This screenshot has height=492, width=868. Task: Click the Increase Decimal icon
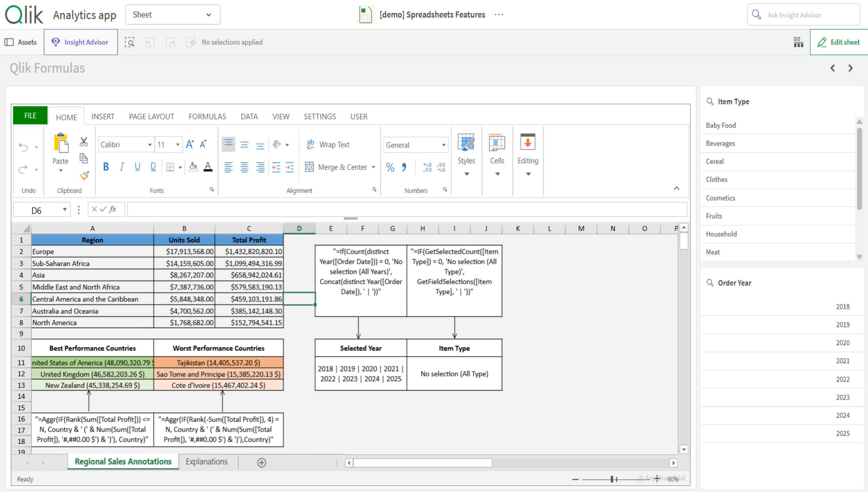(x=427, y=167)
